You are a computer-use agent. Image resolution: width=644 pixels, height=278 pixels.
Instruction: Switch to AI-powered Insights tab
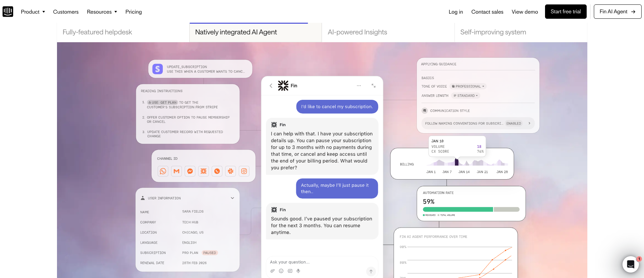point(388,32)
